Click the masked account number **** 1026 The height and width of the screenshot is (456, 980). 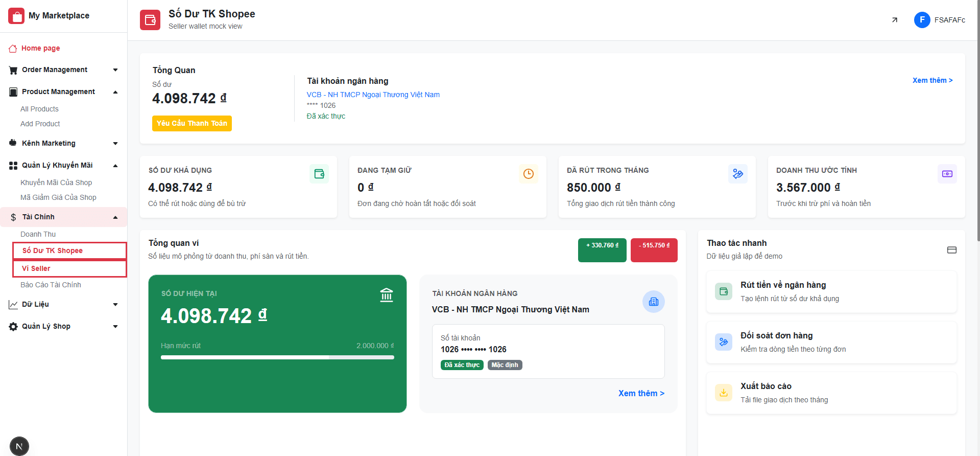321,105
